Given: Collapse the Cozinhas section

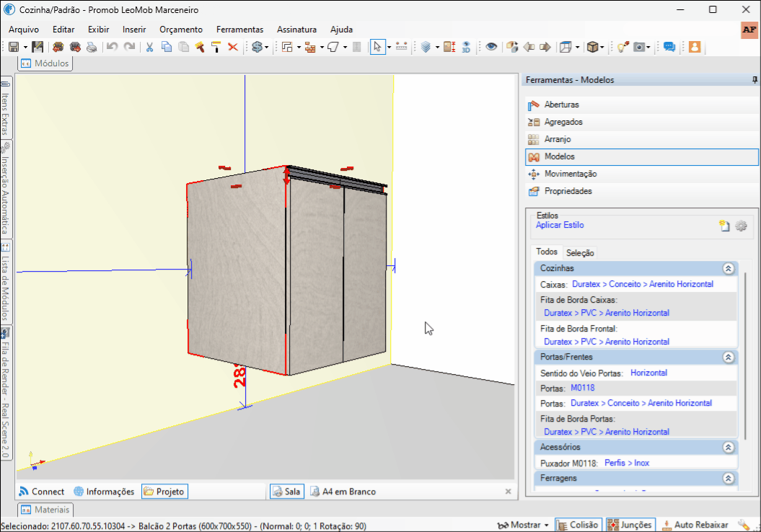Looking at the screenshot, I should point(728,268).
